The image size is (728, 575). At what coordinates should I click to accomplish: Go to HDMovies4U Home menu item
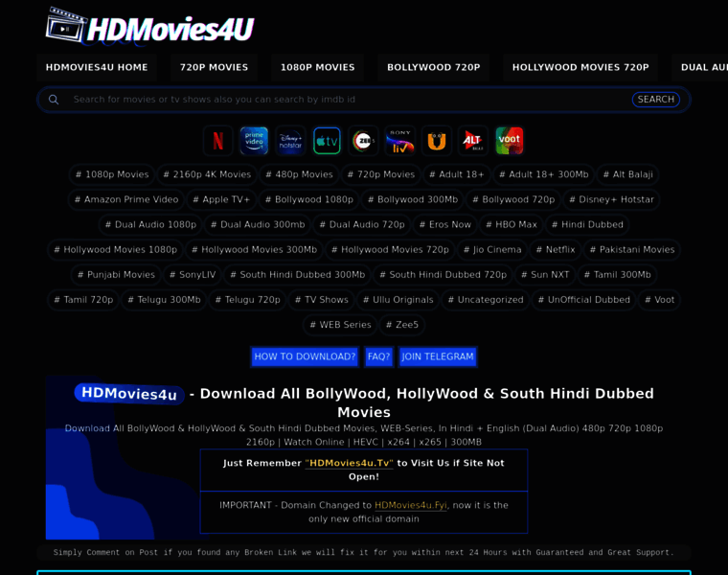tap(97, 67)
